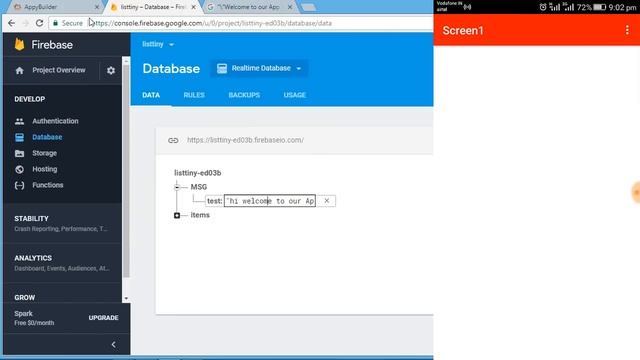Open the Functions section
640x360 pixels.
pyautogui.click(x=48, y=185)
